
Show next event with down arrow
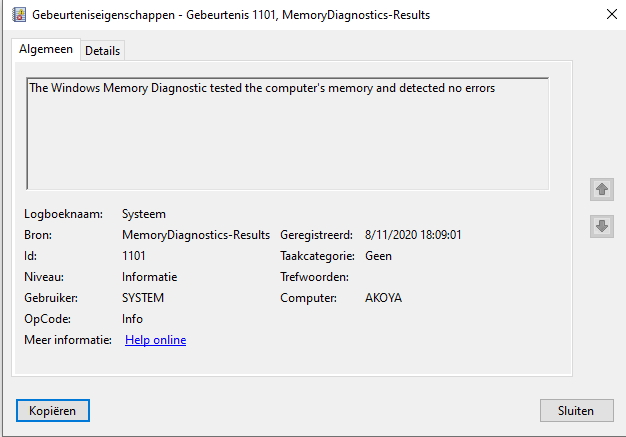pyautogui.click(x=602, y=226)
